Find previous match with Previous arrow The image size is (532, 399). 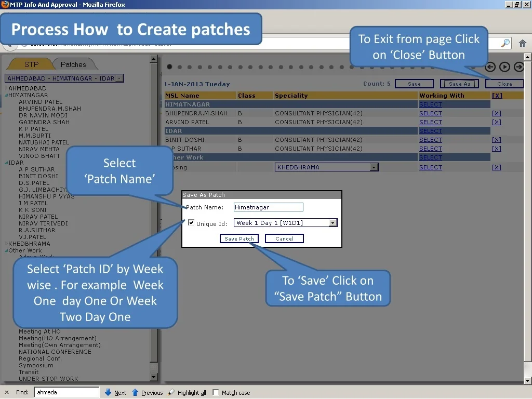[x=147, y=393]
